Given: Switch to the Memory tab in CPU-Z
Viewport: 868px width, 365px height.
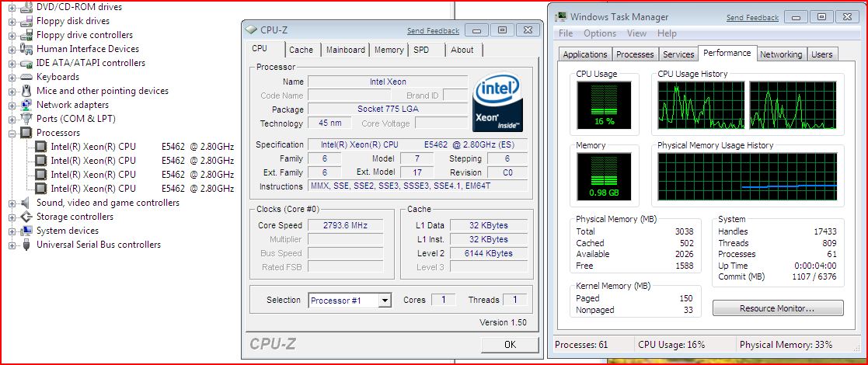Looking at the screenshot, I should [389, 50].
